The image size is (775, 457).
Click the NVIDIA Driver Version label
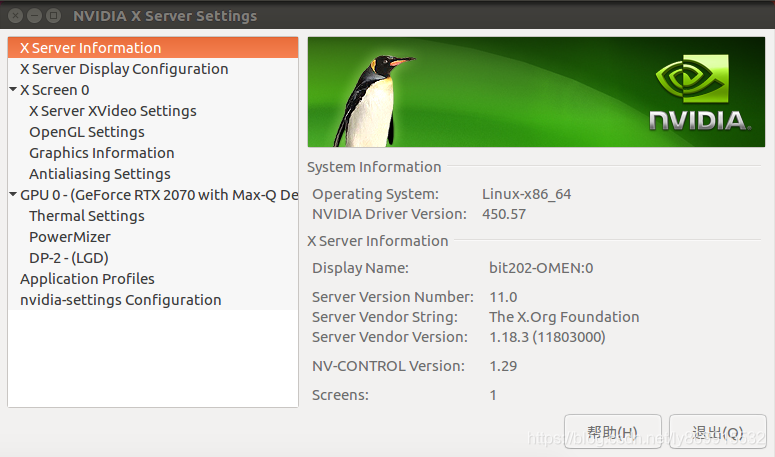389,214
